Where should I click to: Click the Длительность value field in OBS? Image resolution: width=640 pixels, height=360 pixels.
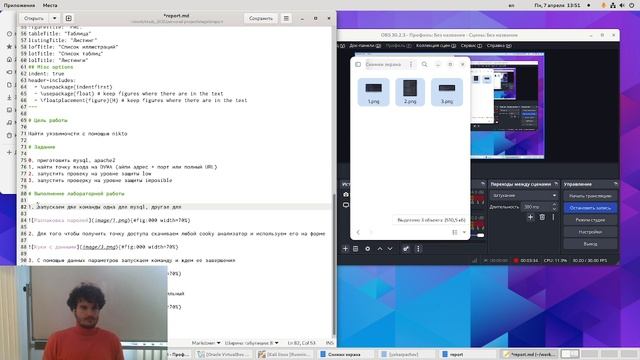[536, 207]
